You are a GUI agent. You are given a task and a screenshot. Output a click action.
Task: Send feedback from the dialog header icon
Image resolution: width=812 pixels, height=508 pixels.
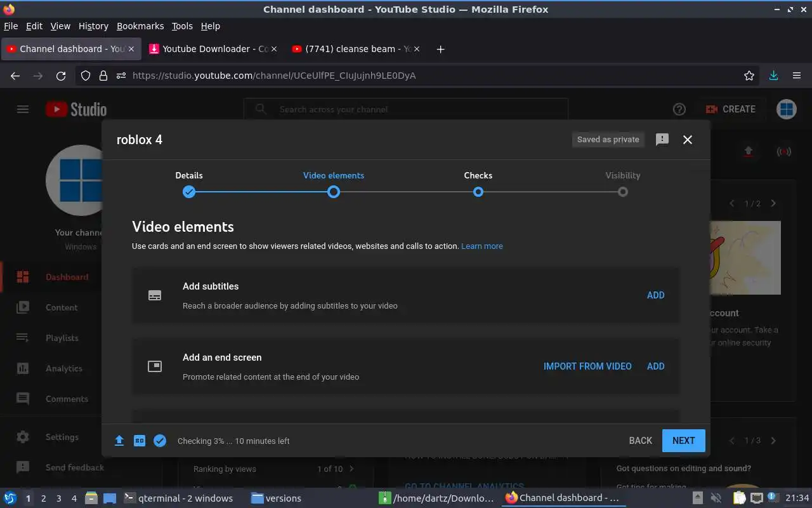click(662, 140)
